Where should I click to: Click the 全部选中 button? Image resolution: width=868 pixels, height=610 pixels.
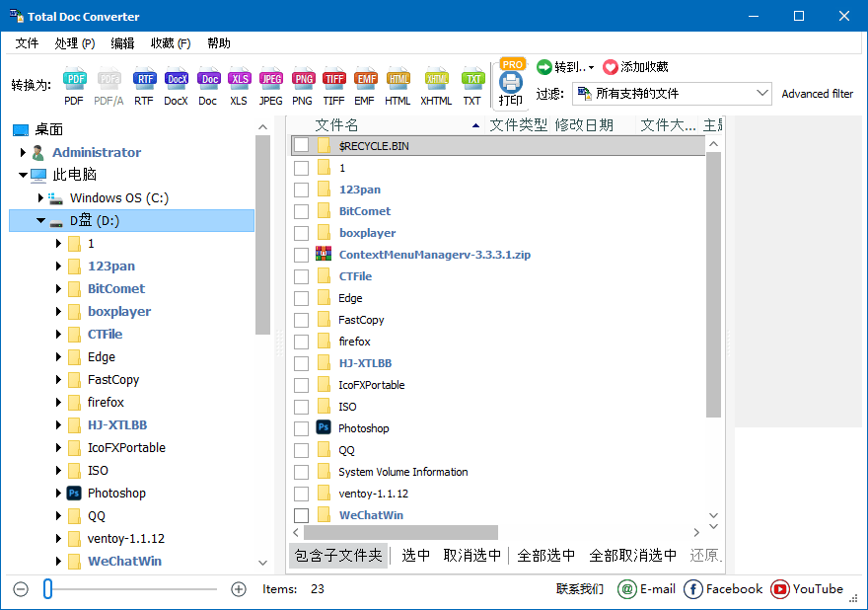tap(545, 556)
